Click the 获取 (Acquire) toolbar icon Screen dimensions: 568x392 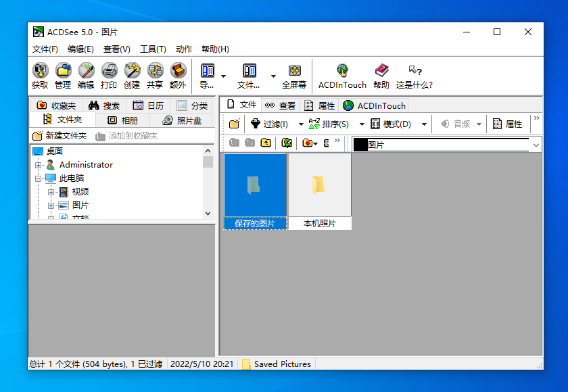pyautogui.click(x=40, y=76)
